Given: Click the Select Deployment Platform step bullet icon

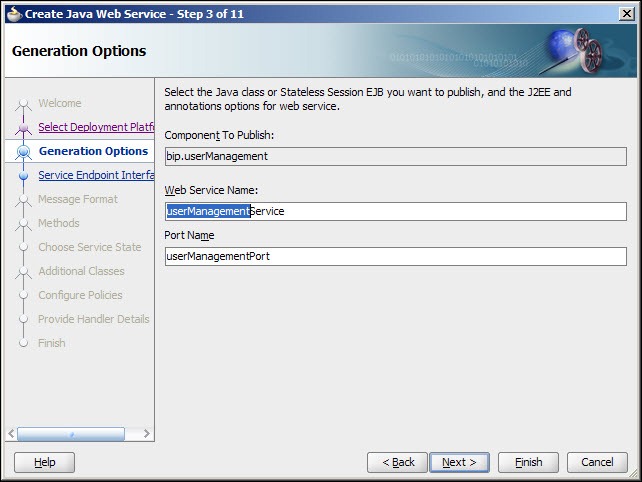Looking at the screenshot, I should 23,127.
